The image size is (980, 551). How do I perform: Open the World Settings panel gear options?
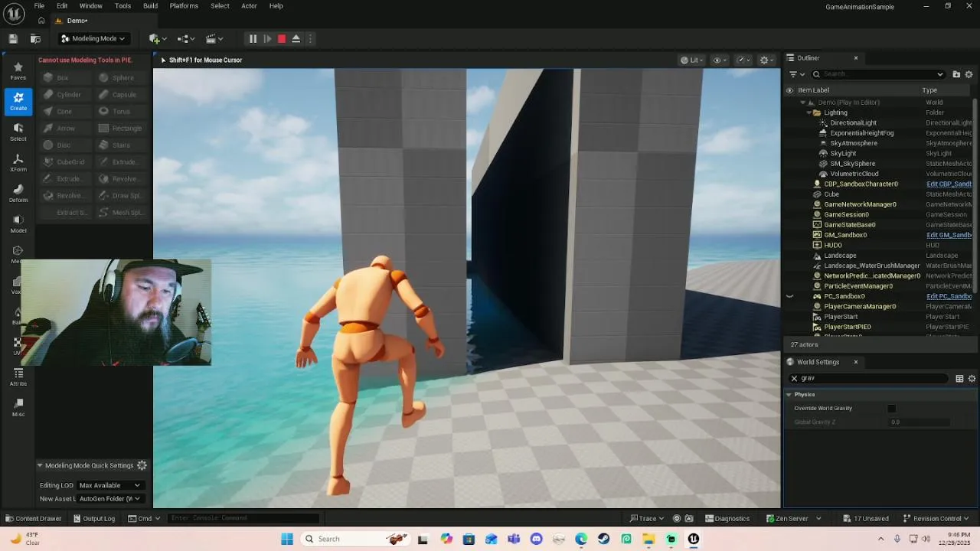pos(972,378)
